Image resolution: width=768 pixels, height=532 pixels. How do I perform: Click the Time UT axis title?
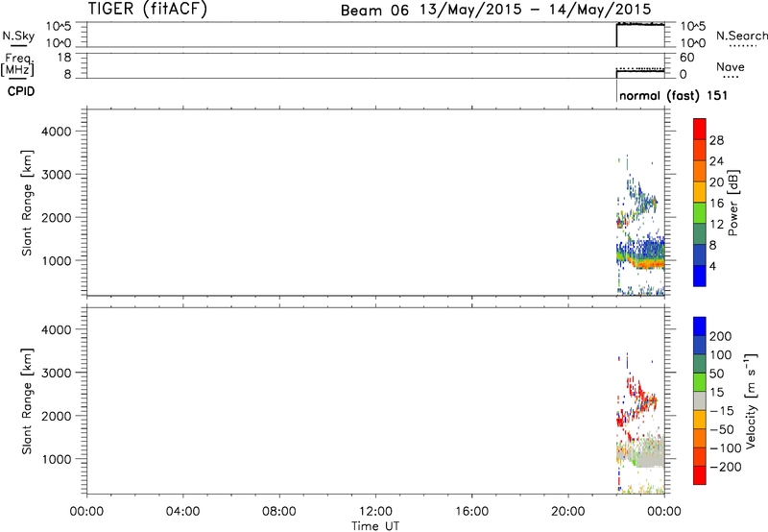click(x=375, y=526)
